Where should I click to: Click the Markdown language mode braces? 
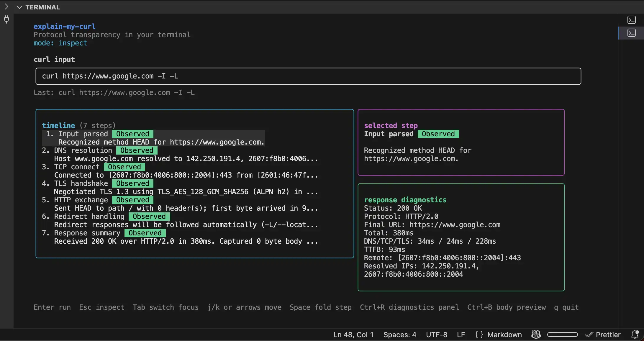coord(479,335)
